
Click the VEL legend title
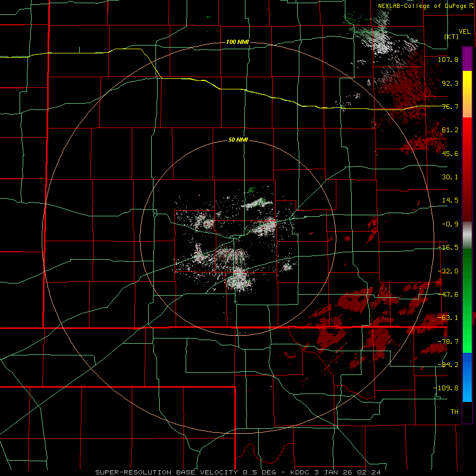coord(464,32)
